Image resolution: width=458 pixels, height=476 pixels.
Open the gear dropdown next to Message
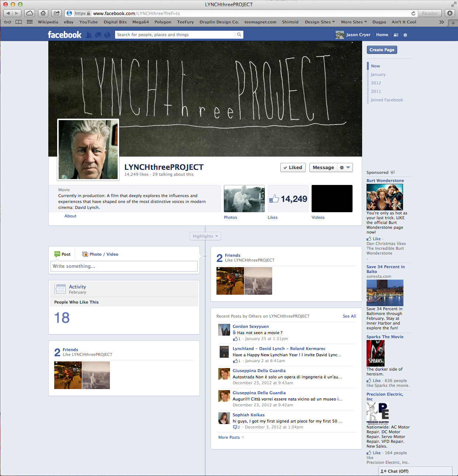[x=345, y=167]
